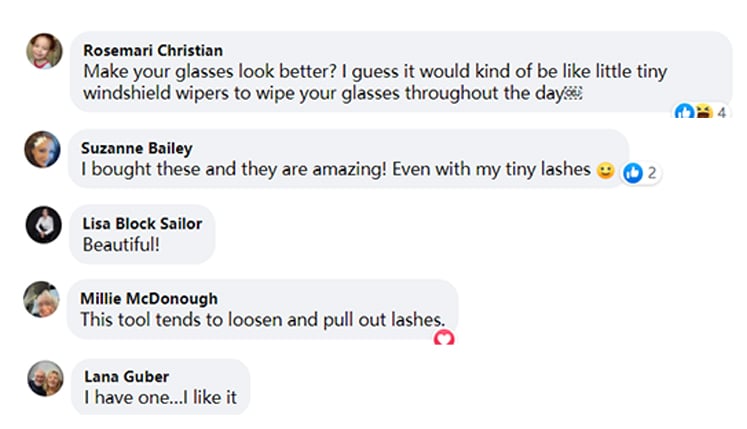Click the haha reaction on Rosemari's comment
This screenshot has width=747, height=429.
(x=702, y=112)
